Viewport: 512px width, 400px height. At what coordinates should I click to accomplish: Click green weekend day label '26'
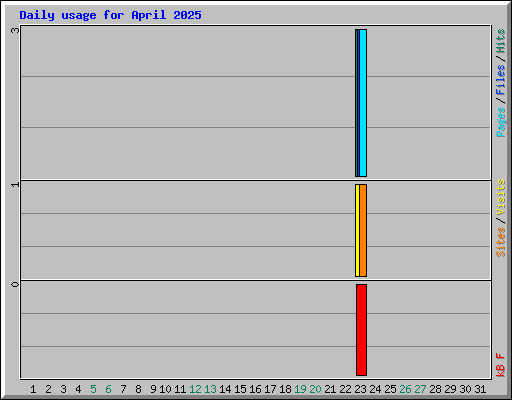pyautogui.click(x=405, y=389)
